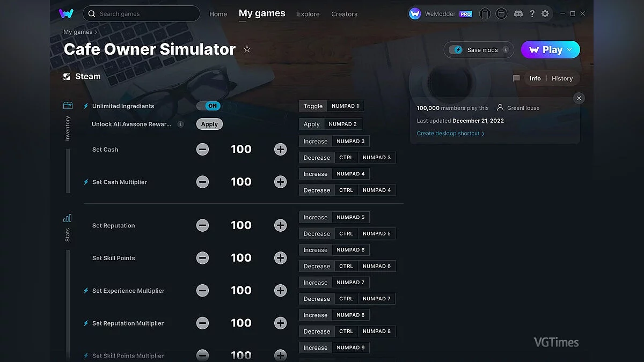Click the Unlimited Ingredients lightning icon
Screen dimensions: 644x362
[86, 106]
